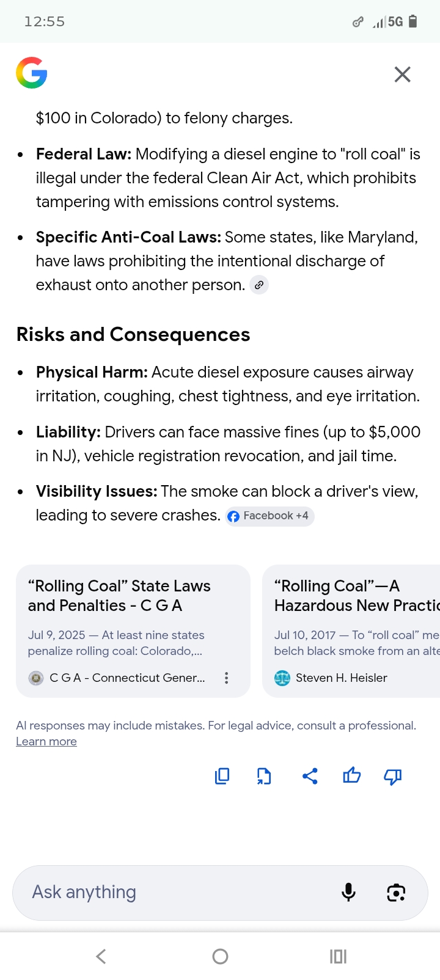Screen dimensions: 440x980
Task: Tap the Steven H. Heisler source name
Action: [x=341, y=678]
